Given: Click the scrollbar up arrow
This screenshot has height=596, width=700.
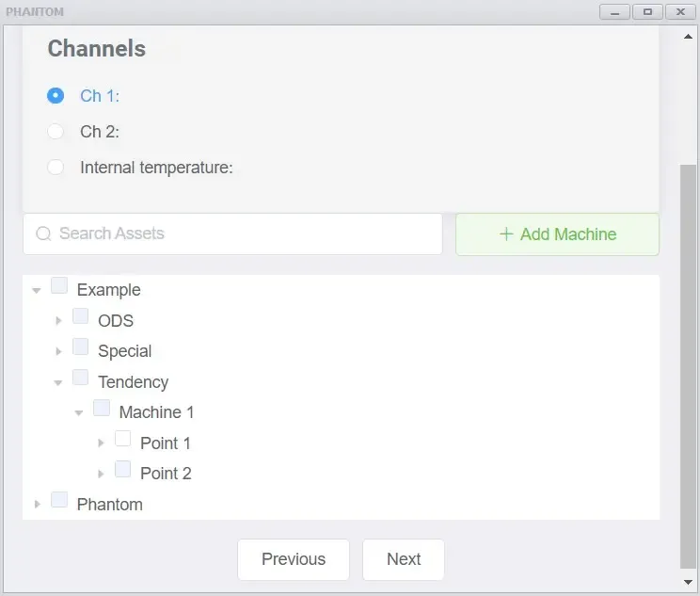Looking at the screenshot, I should [x=688, y=37].
